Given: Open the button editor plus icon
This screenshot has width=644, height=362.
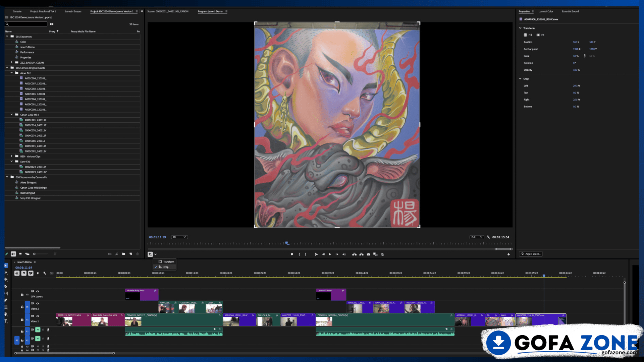Looking at the screenshot, I should [x=508, y=254].
